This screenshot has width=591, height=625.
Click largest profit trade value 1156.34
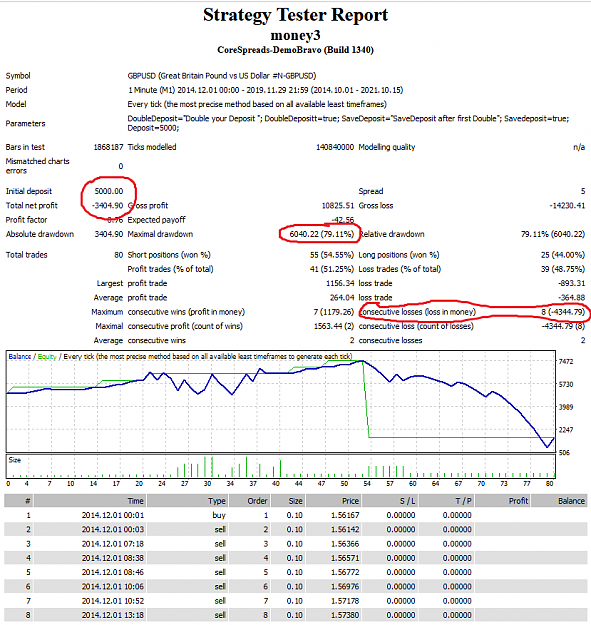340,283
